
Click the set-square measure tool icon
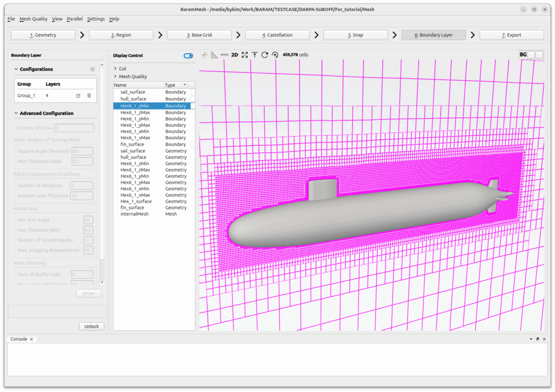214,55
